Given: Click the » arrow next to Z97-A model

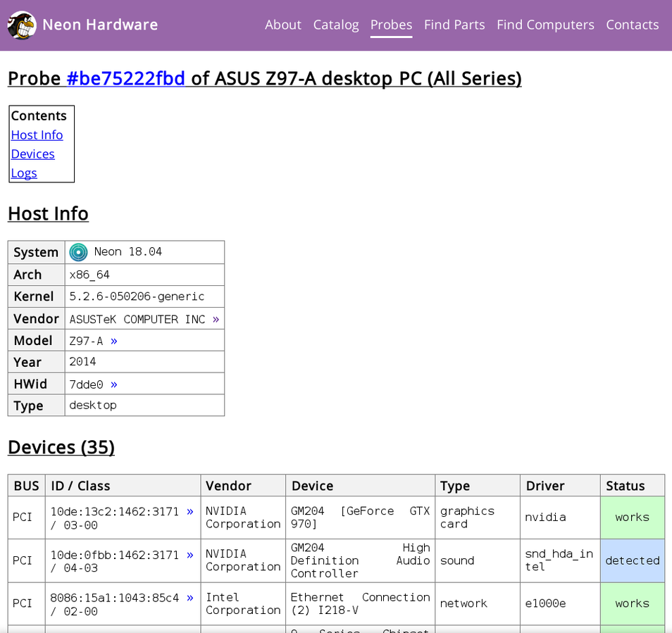Looking at the screenshot, I should (x=114, y=341).
